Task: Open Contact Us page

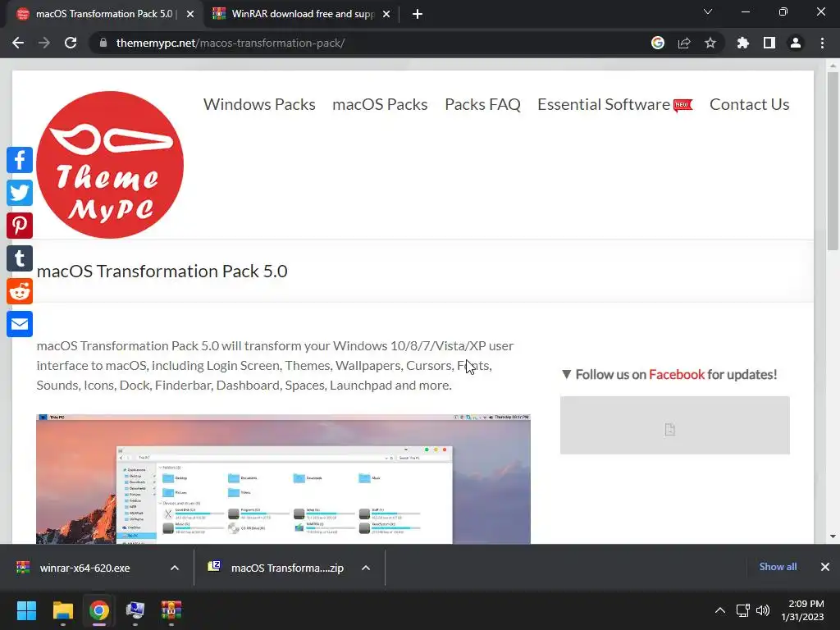Action: pyautogui.click(x=750, y=104)
